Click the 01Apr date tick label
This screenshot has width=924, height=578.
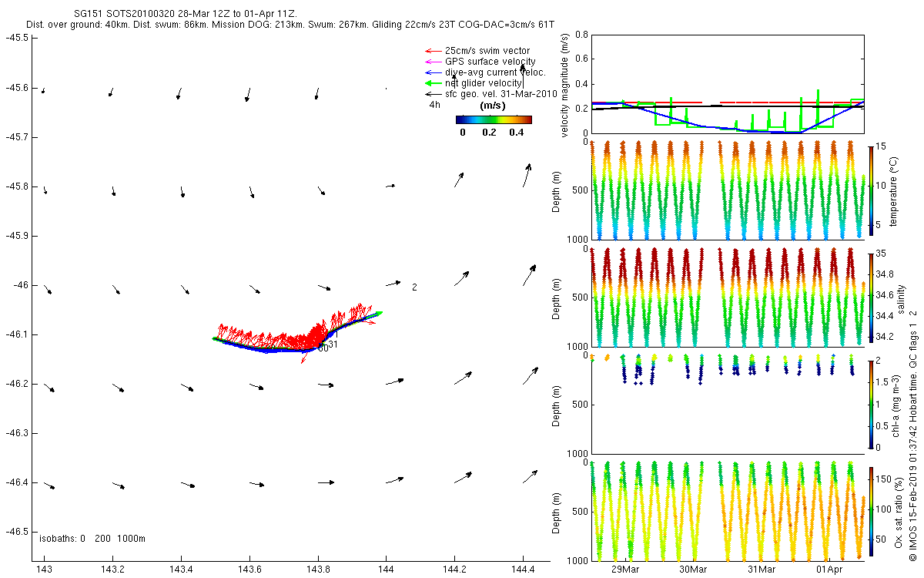point(829,570)
